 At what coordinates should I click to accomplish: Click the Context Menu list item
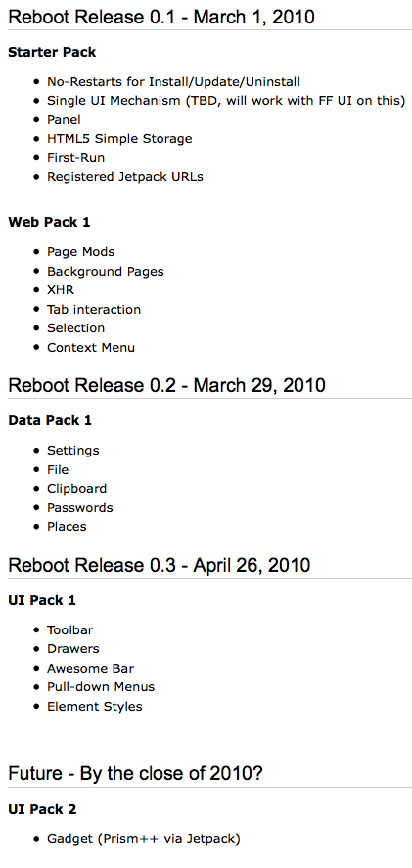point(91,348)
